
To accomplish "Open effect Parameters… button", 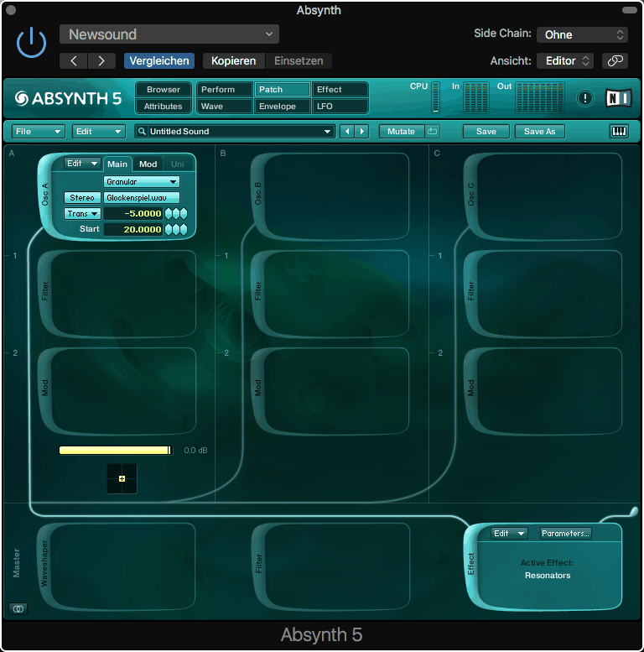I will (565, 533).
